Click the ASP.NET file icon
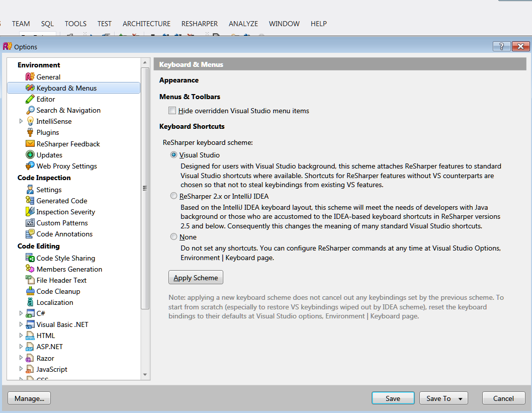Viewport: 532px width, 413px height. [30, 347]
